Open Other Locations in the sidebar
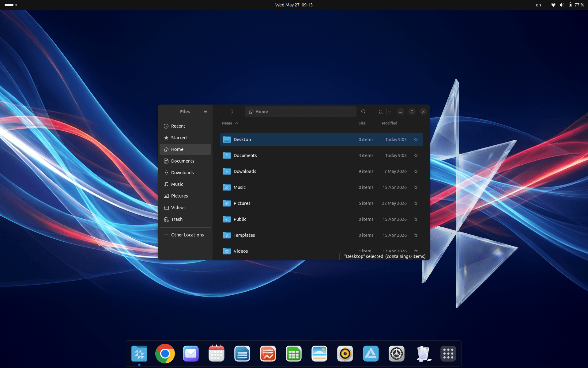This screenshot has width=588, height=368. [185, 235]
